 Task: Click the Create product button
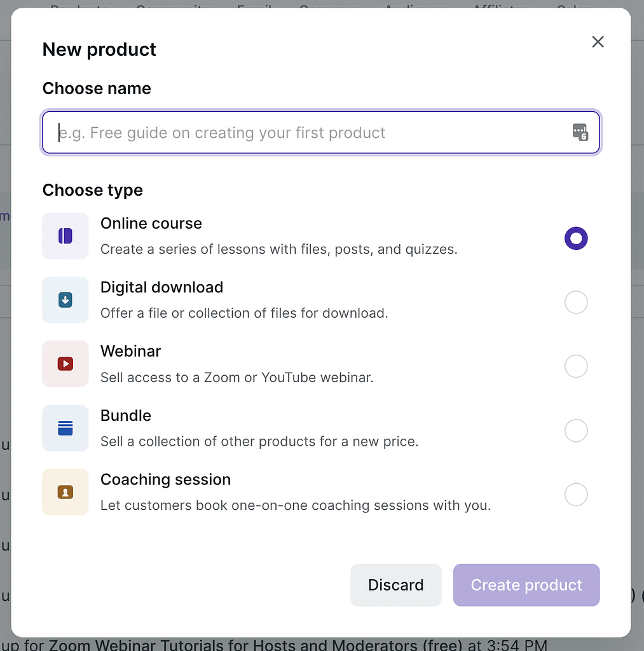click(x=526, y=585)
